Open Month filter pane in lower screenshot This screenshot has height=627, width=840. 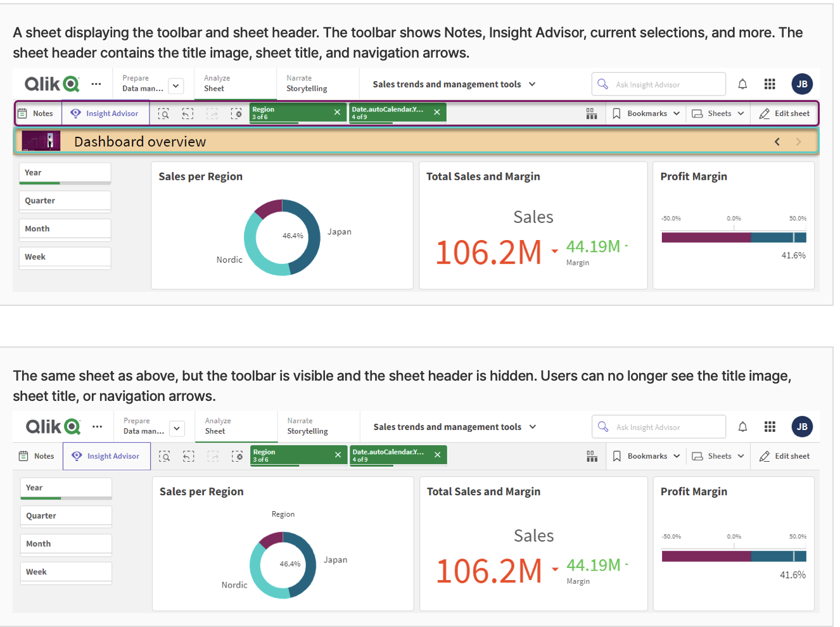tap(66, 544)
